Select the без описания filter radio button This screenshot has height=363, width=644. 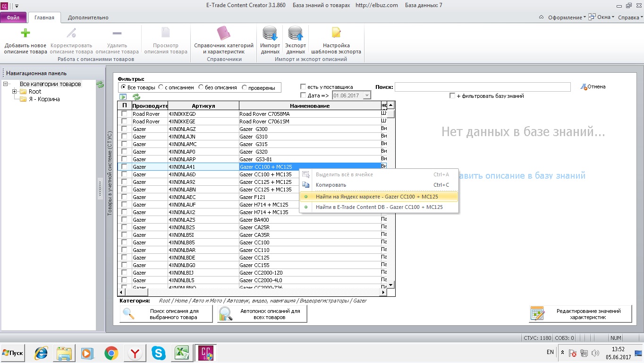[201, 87]
